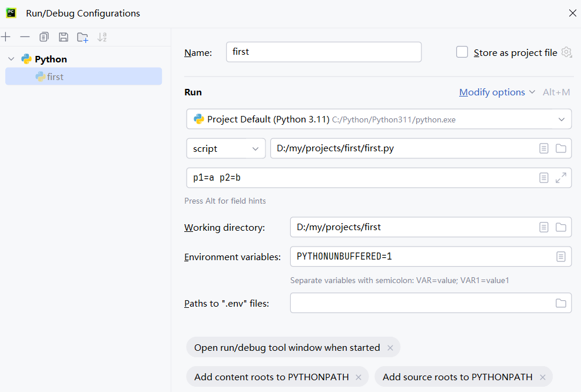
Task: Browse for script file with folder icon
Action: (561, 148)
